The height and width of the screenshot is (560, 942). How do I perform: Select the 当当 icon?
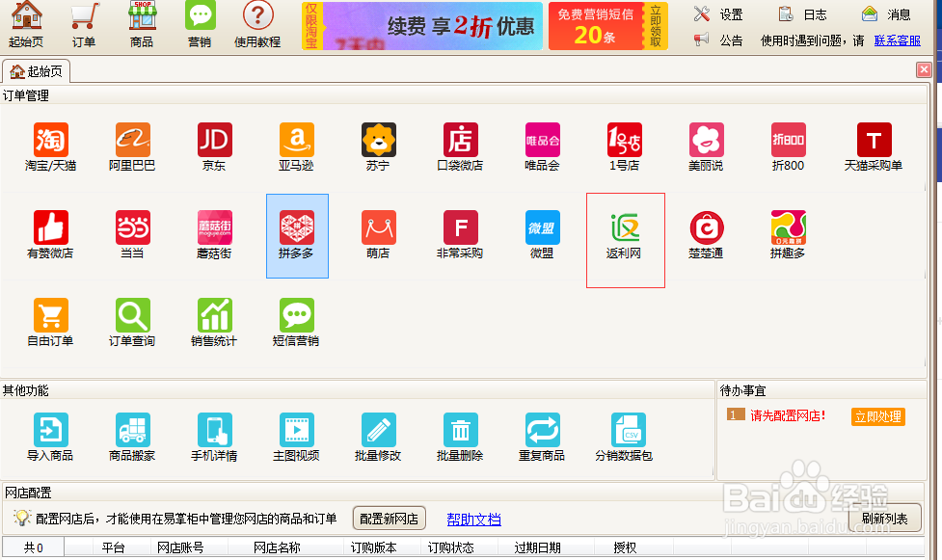(132, 235)
